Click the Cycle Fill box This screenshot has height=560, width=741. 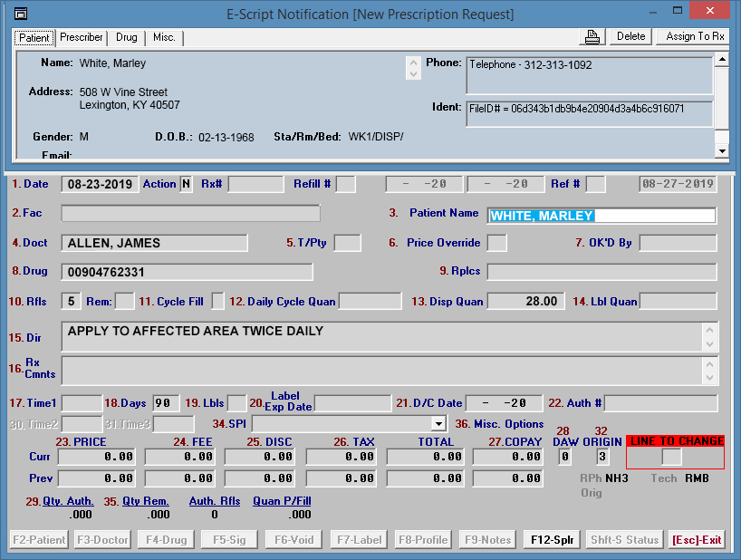coord(217,301)
